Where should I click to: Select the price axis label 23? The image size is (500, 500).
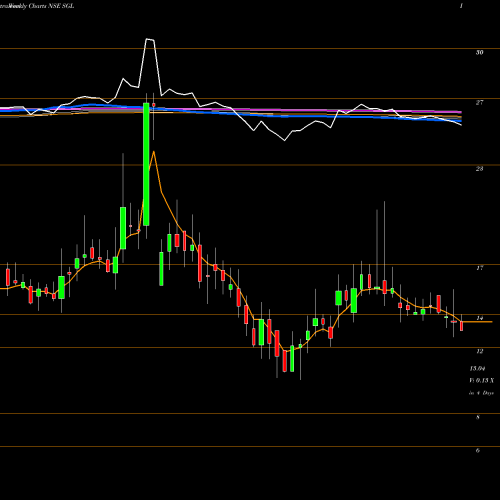pyautogui.click(x=479, y=169)
